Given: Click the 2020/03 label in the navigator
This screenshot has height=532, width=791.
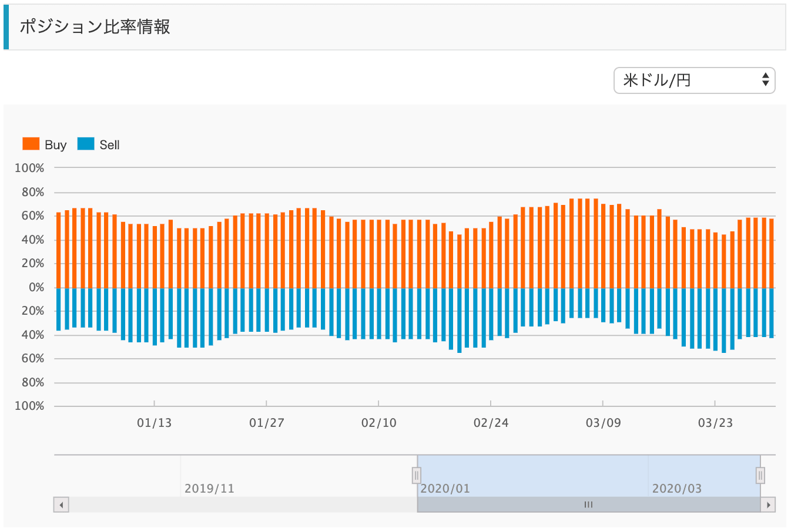Looking at the screenshot, I should tap(677, 489).
